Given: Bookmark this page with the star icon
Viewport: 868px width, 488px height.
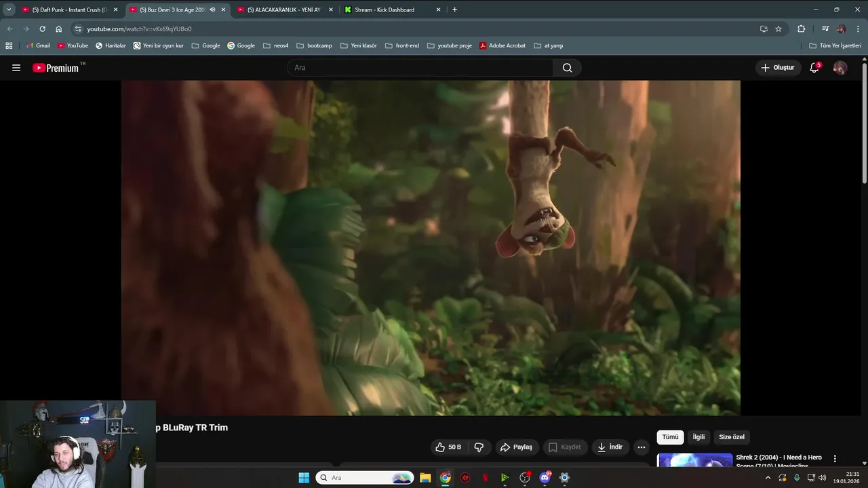Looking at the screenshot, I should [x=778, y=29].
